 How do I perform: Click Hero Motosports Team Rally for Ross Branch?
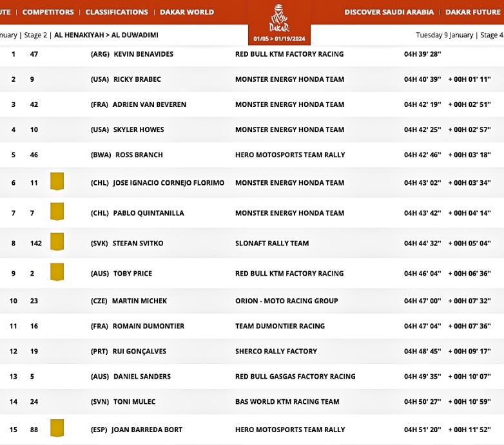click(x=290, y=155)
